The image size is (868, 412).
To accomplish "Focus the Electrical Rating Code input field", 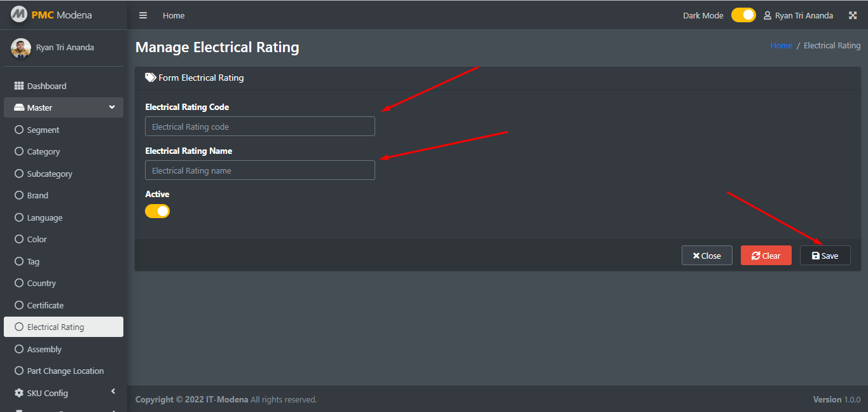I will pyautogui.click(x=260, y=127).
